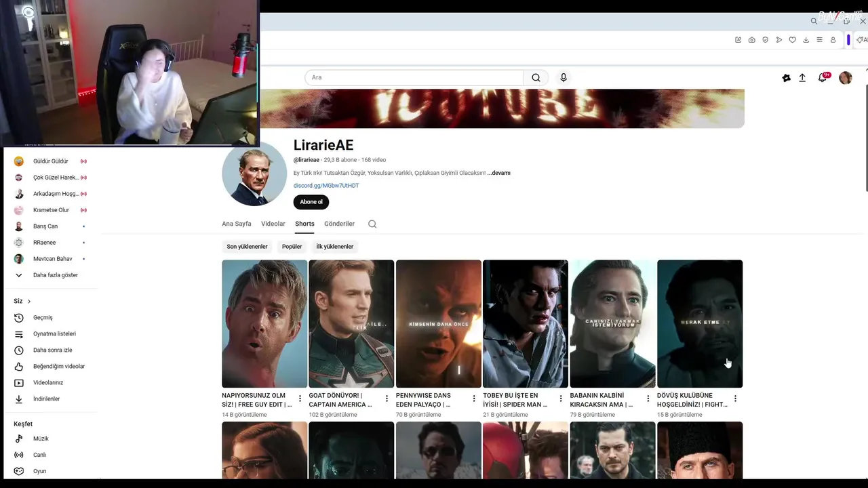Open the Mevtcan Bahav subscription channel
This screenshot has height=488, width=868.
click(x=53, y=259)
